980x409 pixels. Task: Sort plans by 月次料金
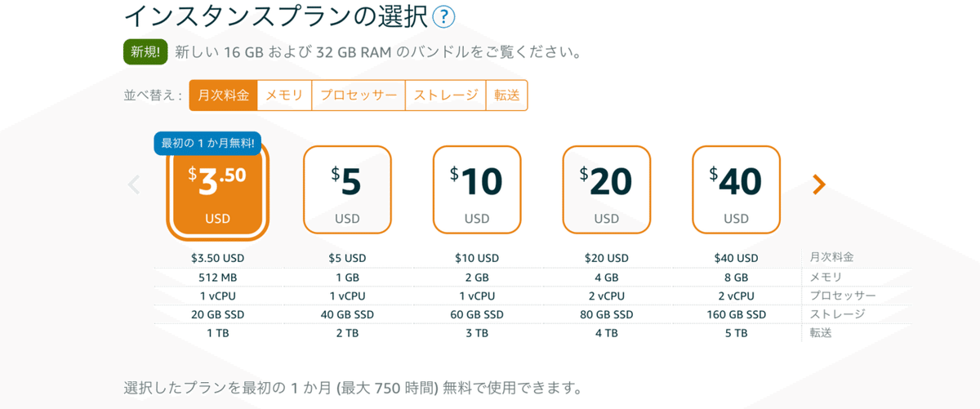click(223, 95)
